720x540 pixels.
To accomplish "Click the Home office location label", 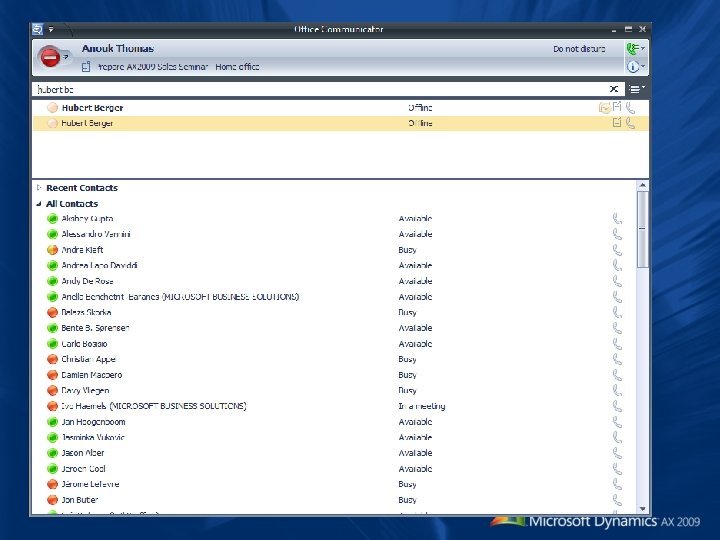I will 237,67.
